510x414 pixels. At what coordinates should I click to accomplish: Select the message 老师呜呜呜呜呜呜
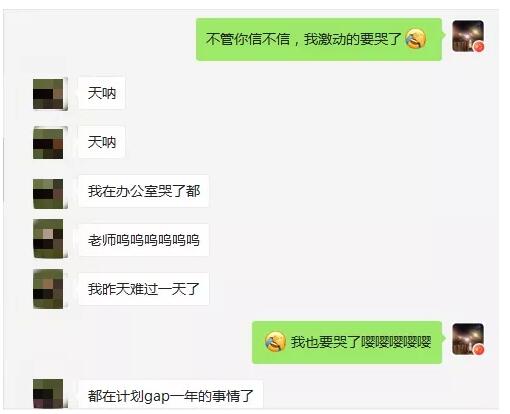[144, 240]
